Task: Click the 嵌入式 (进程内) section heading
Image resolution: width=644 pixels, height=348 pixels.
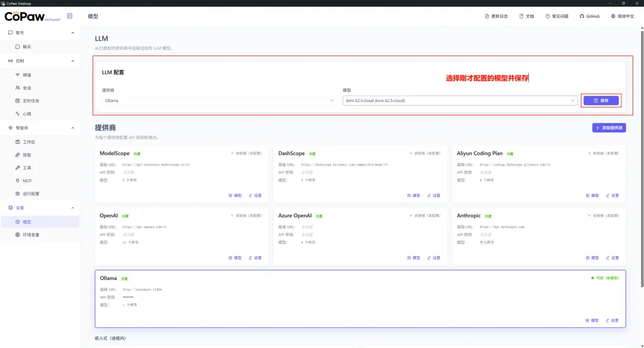Action: tap(110, 338)
